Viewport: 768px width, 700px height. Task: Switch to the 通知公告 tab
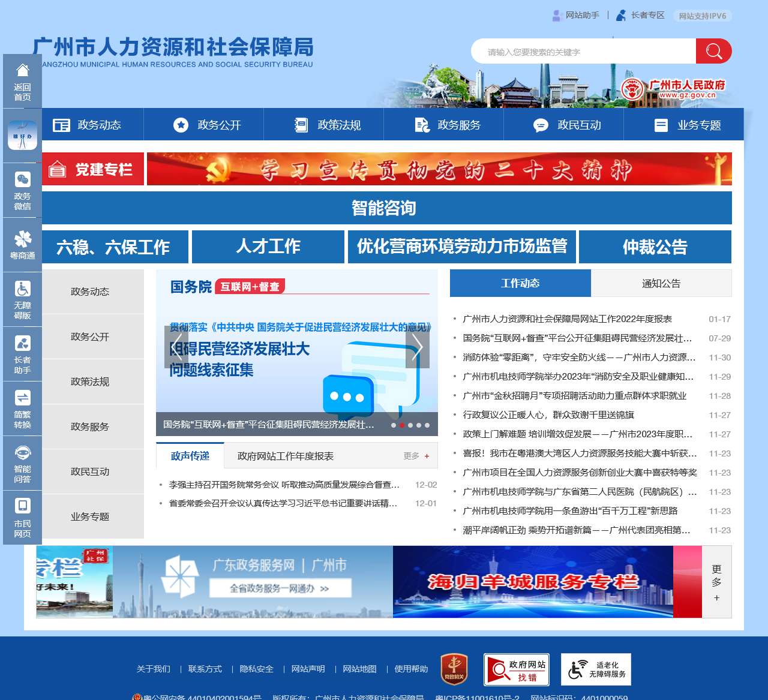(661, 283)
